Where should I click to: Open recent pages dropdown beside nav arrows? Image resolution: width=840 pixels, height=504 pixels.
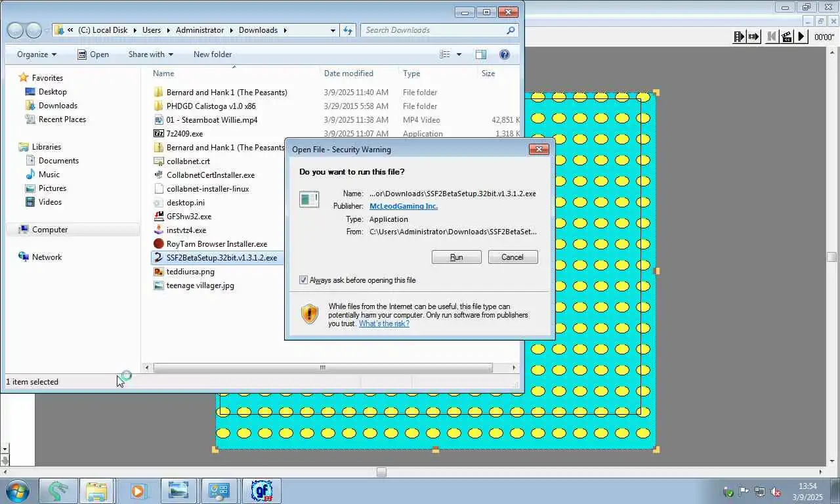47,31
